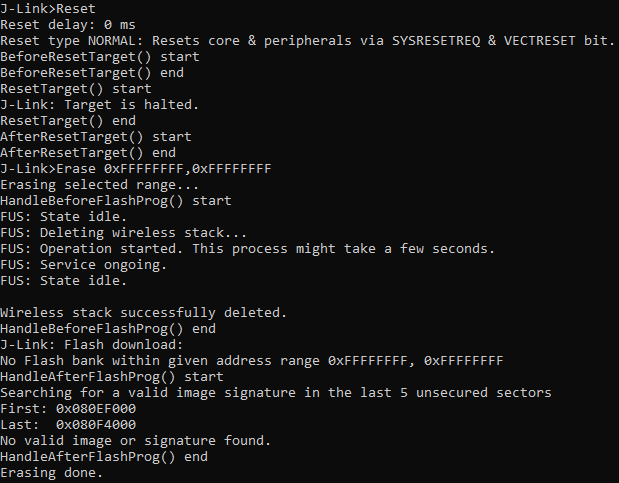Click the 'No Flash bank within given address range' line

252,361
